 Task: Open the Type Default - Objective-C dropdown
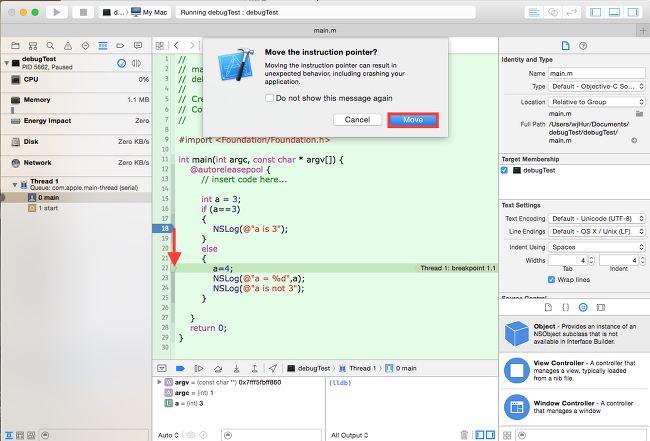[597, 86]
